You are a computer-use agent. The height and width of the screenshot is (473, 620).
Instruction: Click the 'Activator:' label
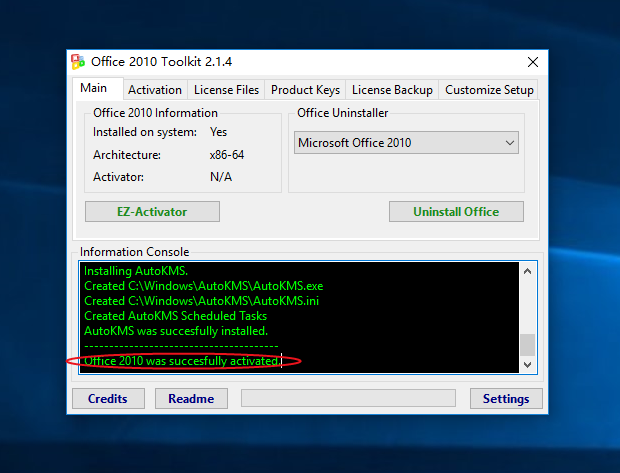[119, 177]
